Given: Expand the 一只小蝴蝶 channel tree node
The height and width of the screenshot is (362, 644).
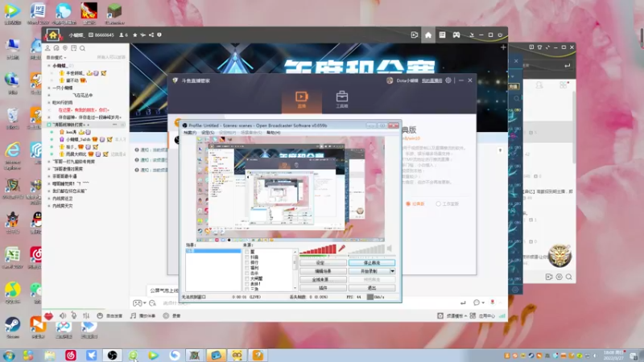Looking at the screenshot, I should tap(49, 88).
